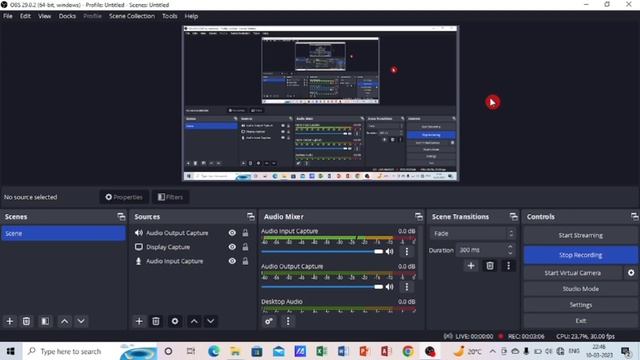Open Audio Output Capture three-dot options
Image resolution: width=640 pixels, height=360 pixels.
407,287
